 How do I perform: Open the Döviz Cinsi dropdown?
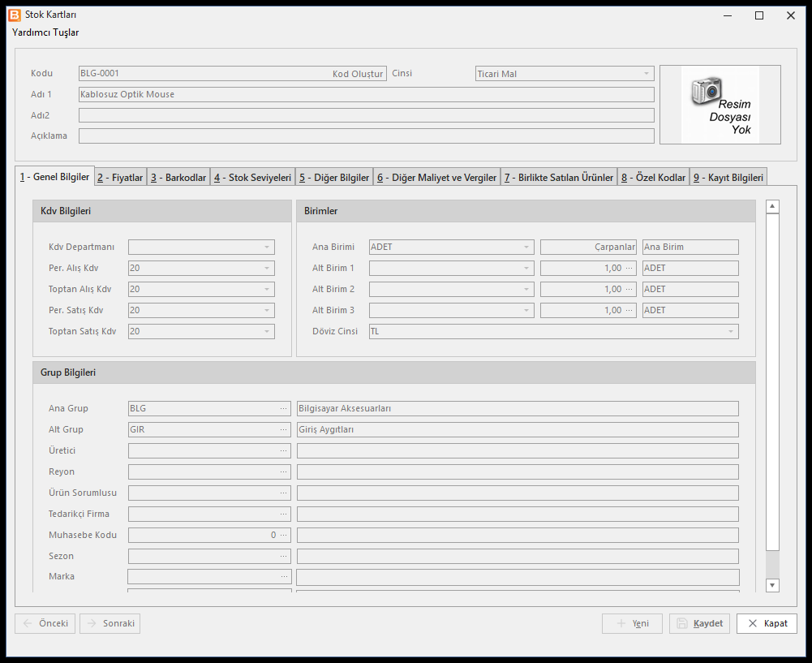[731, 331]
